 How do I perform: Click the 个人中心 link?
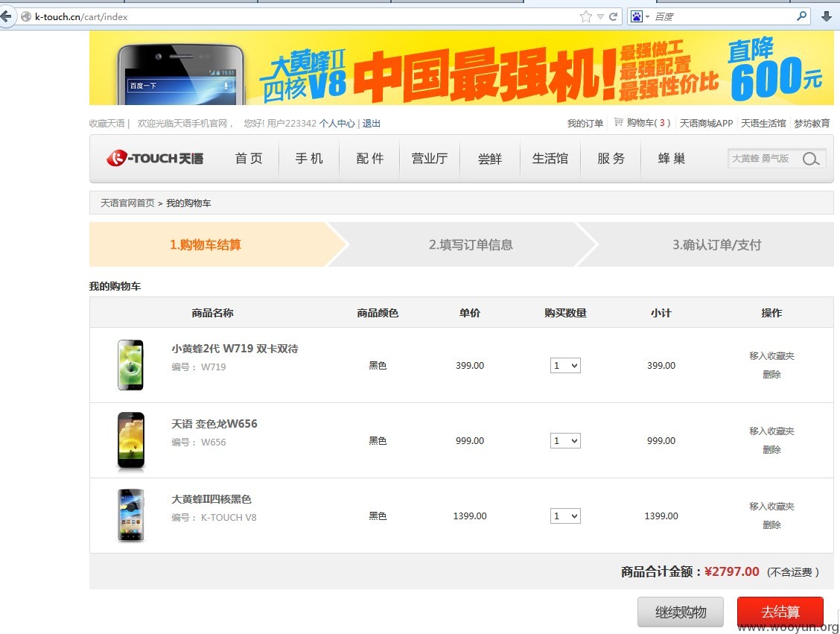pos(337,123)
